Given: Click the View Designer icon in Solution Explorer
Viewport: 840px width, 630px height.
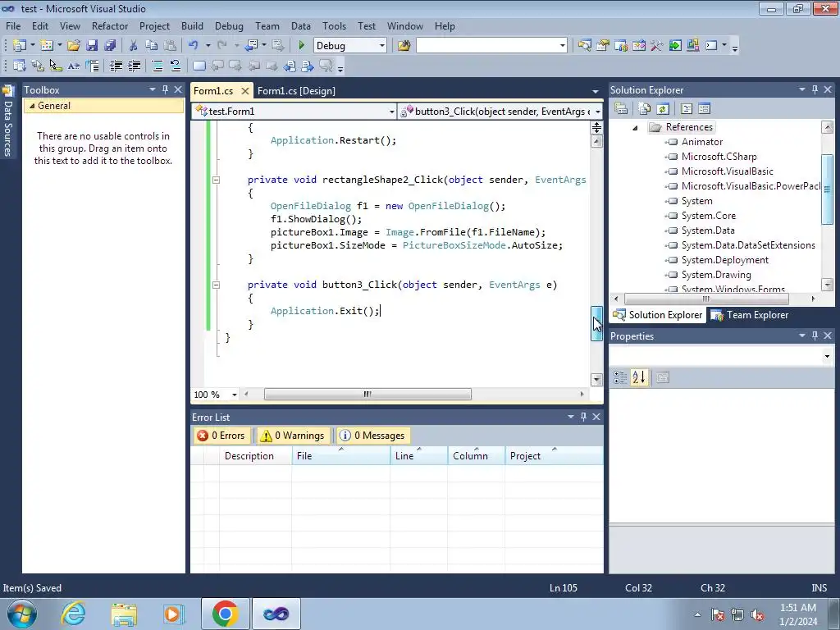Looking at the screenshot, I should pyautogui.click(x=704, y=109).
